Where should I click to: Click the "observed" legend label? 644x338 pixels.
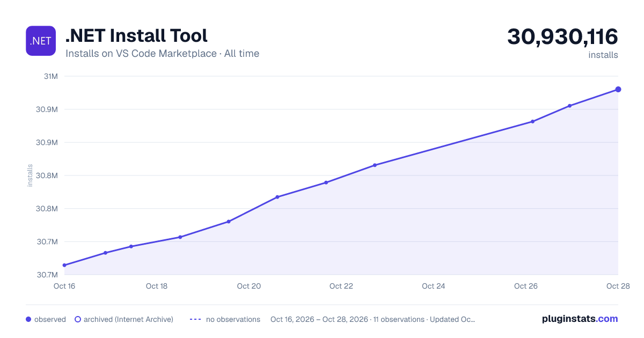pos(50,319)
